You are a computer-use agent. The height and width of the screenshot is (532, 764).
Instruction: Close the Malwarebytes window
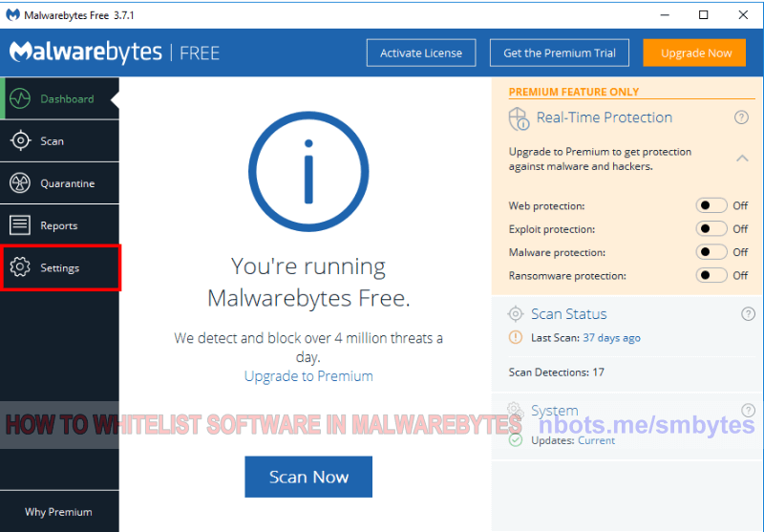click(x=743, y=15)
